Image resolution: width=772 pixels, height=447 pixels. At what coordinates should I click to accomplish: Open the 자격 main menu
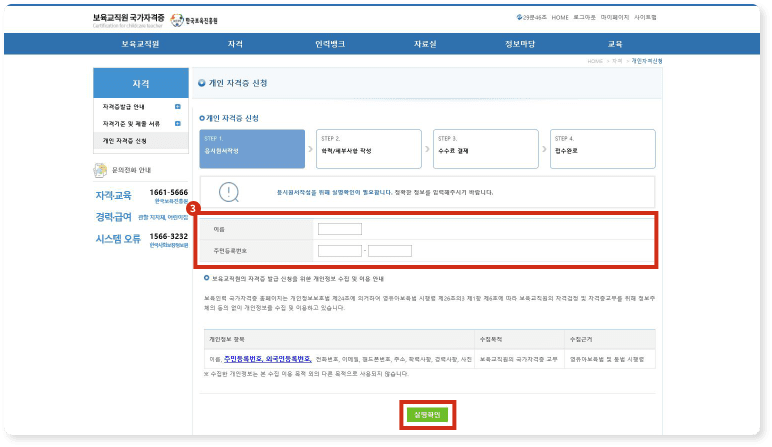pyautogui.click(x=235, y=44)
